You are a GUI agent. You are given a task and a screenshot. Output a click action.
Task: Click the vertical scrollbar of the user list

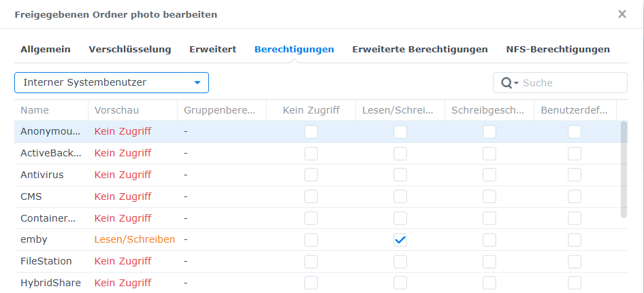(x=624, y=170)
